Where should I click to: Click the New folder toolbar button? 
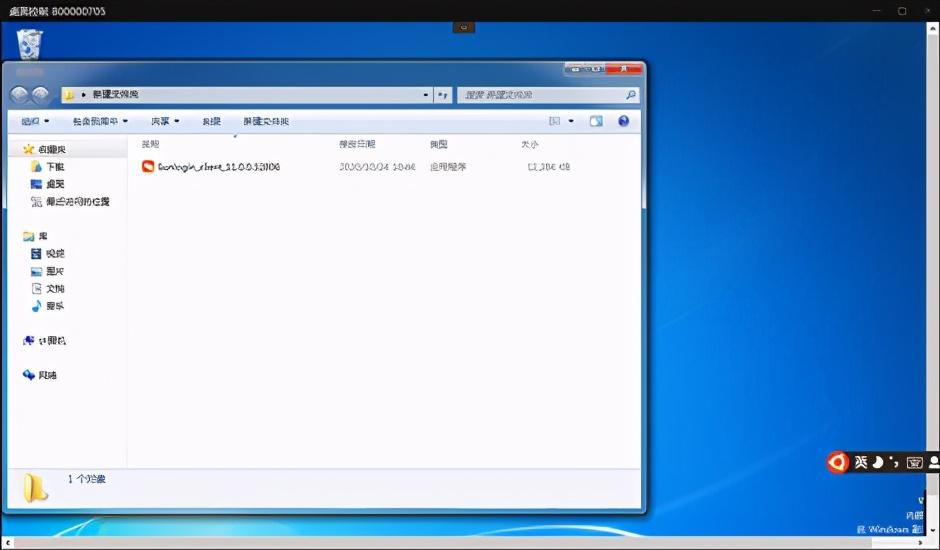click(266, 121)
